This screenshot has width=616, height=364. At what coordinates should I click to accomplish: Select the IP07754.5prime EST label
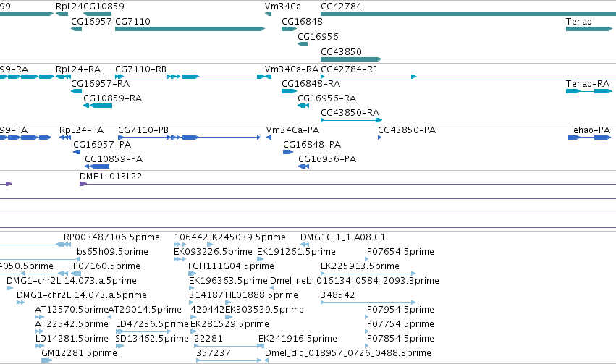point(400,324)
